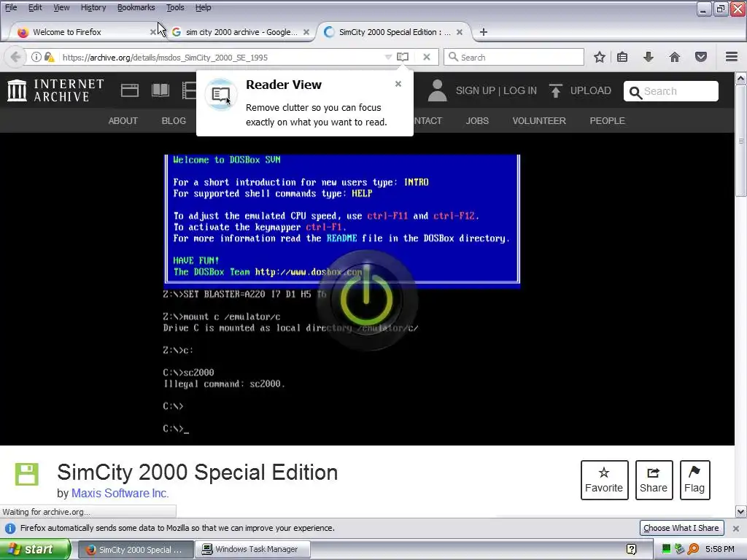Screen dimensions: 747x560
Task: Click the green floppy disk software icon
Action: click(x=27, y=474)
